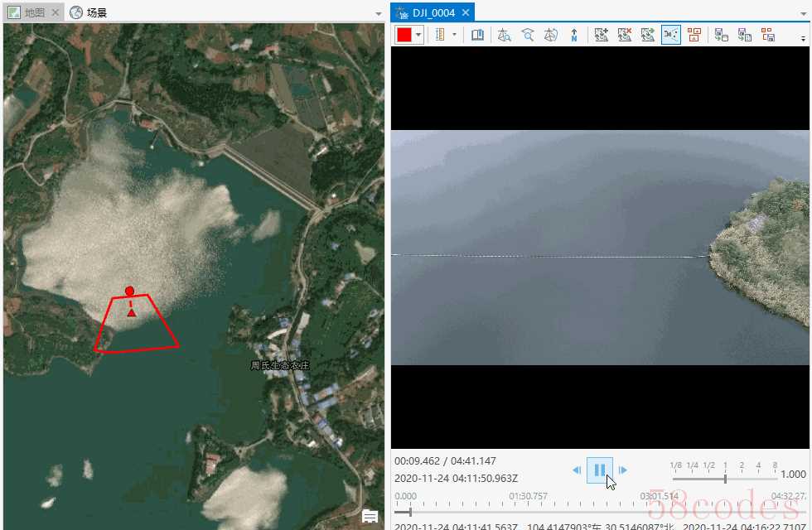The width and height of the screenshot is (812, 530).
Task: Open the dropdown arrow beside the red swatch
Action: (x=419, y=35)
